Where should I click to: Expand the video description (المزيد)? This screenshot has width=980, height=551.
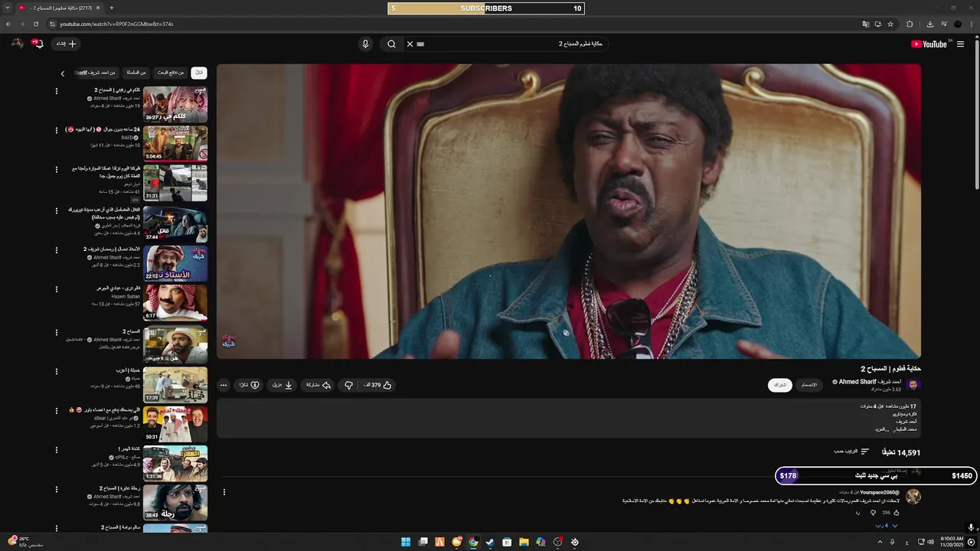[x=880, y=429]
